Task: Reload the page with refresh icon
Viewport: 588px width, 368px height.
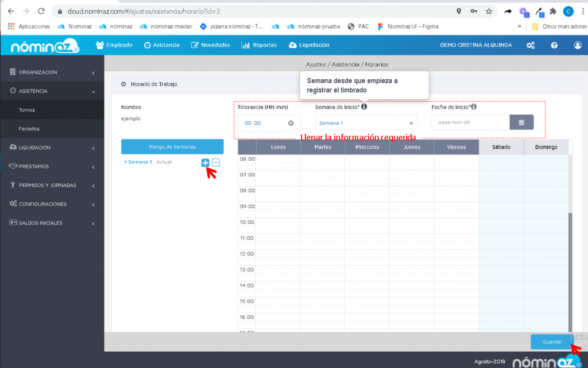Action: (41, 11)
